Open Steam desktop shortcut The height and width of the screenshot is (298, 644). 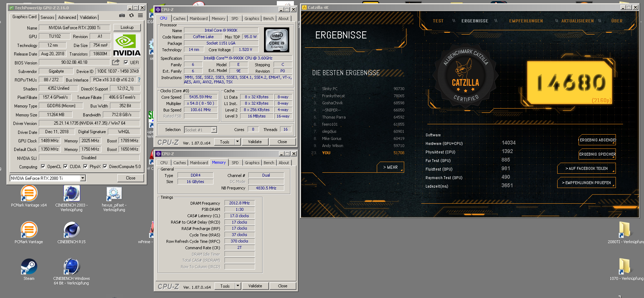(29, 270)
